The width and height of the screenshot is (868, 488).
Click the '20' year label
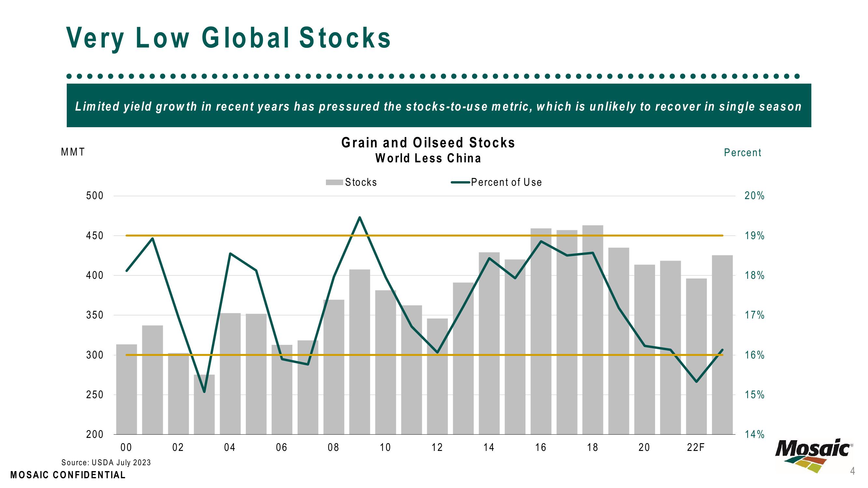[x=644, y=447]
